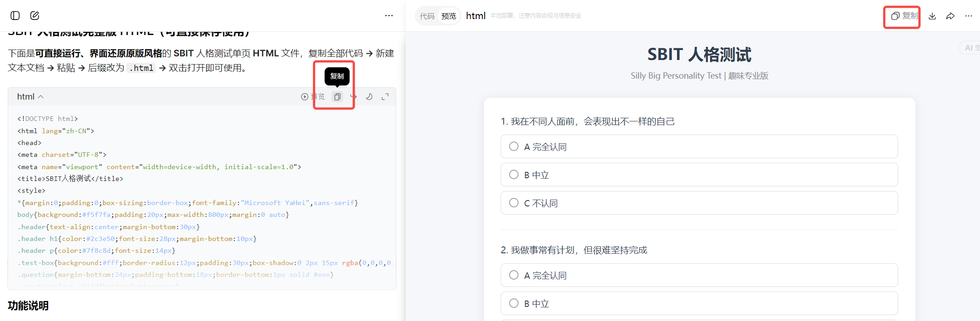980x321 pixels.
Task: Copy code using the code block copy icon
Action: coord(337,96)
